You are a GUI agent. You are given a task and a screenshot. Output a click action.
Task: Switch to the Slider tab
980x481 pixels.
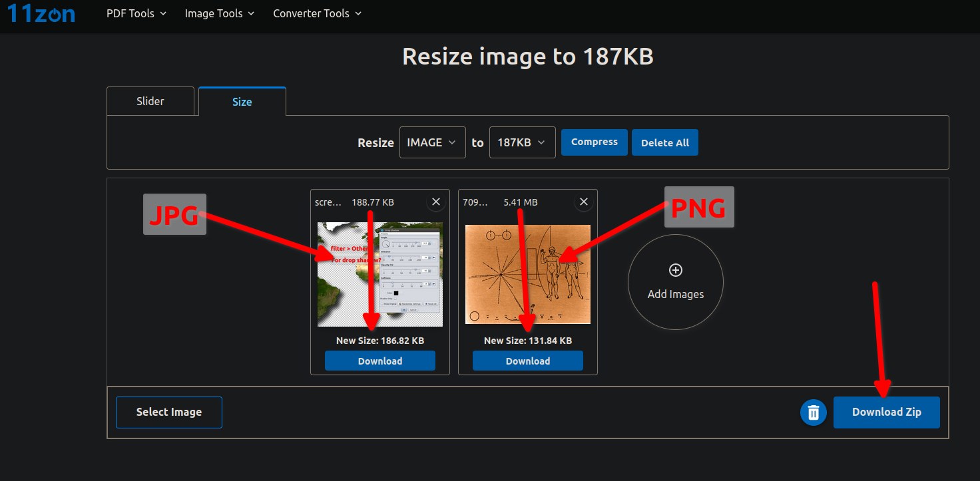click(x=150, y=101)
